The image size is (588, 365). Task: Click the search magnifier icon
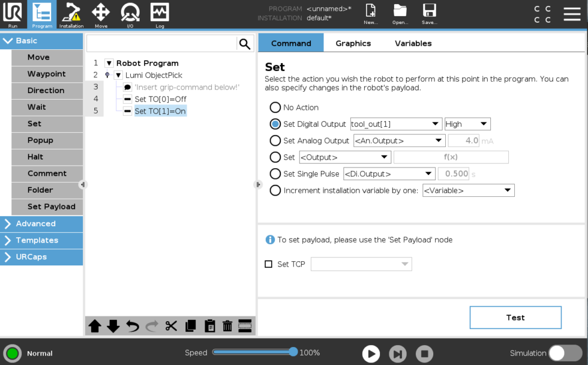tap(245, 44)
